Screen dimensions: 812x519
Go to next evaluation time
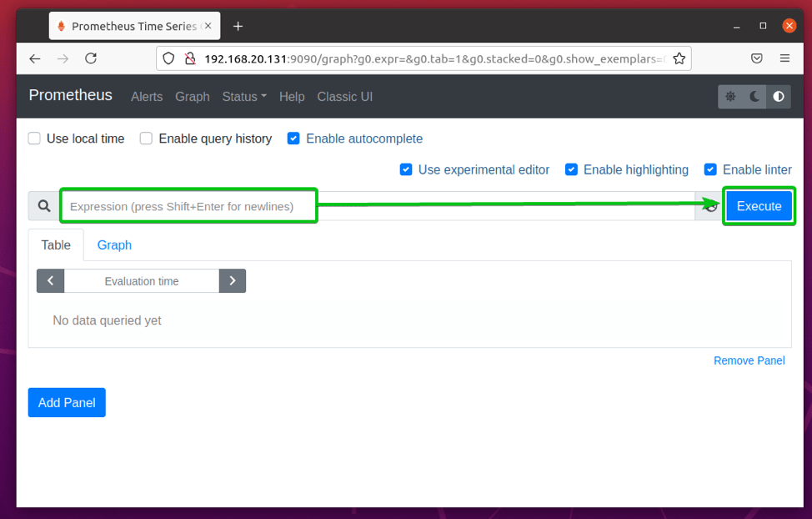[x=233, y=280]
